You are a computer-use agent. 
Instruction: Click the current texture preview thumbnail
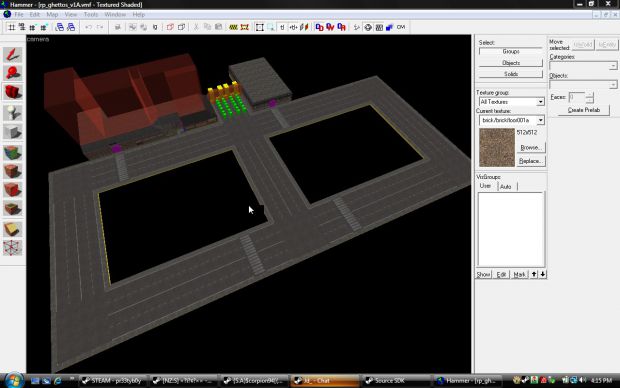point(497,148)
